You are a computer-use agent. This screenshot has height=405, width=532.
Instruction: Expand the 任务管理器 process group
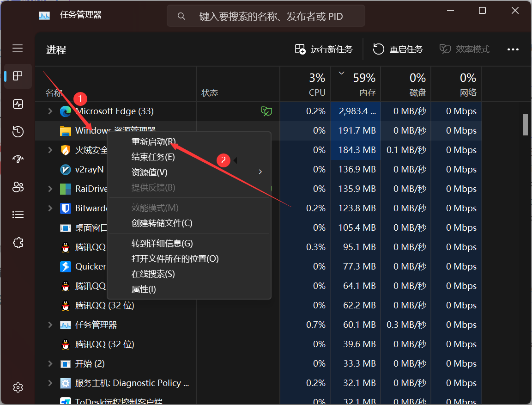pyautogui.click(x=50, y=325)
